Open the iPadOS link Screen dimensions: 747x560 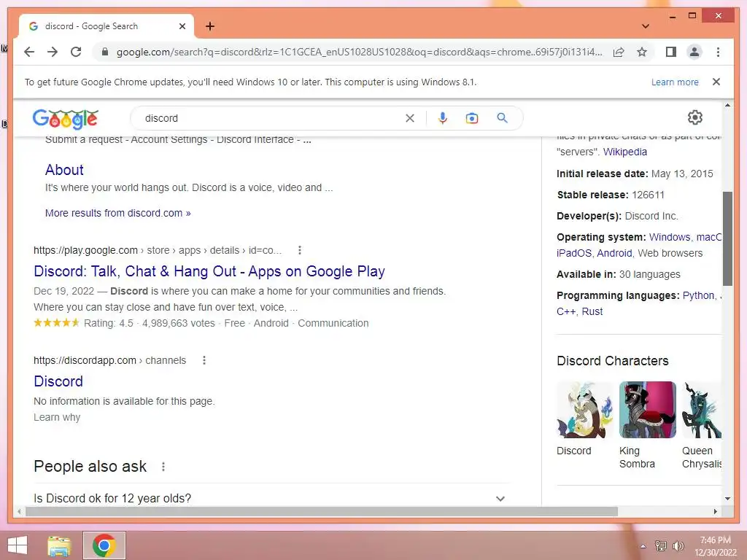(x=573, y=253)
